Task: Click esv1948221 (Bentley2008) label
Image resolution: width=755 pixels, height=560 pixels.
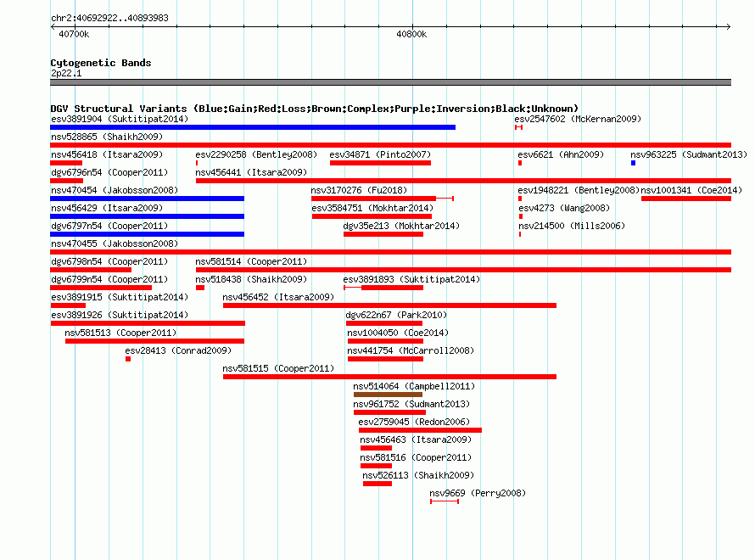Action: (x=579, y=190)
